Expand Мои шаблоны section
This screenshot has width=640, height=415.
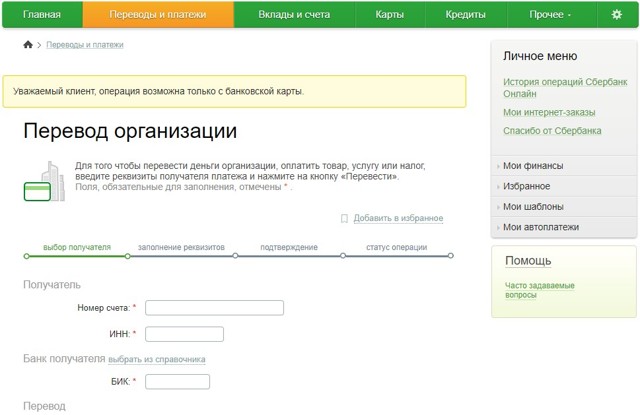[x=564, y=206]
